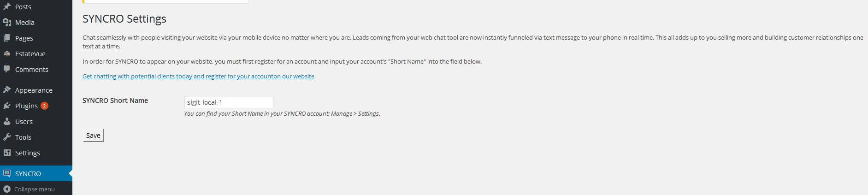Click the SYNCRO chat icon
Screen dimensions: 868x195
pyautogui.click(x=6, y=173)
